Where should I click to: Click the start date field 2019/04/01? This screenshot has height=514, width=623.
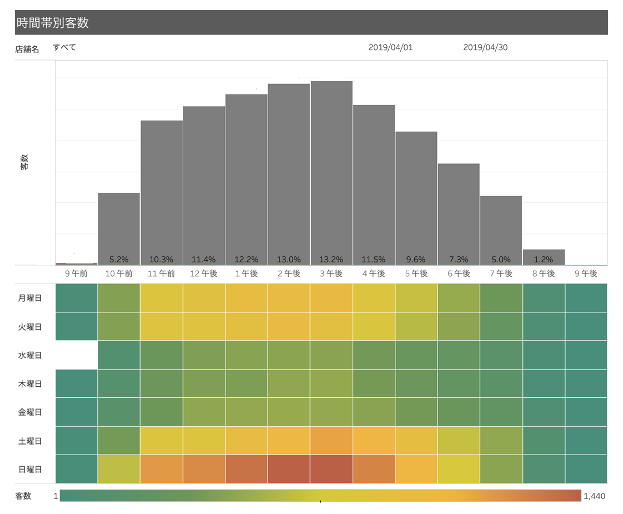[x=390, y=47]
